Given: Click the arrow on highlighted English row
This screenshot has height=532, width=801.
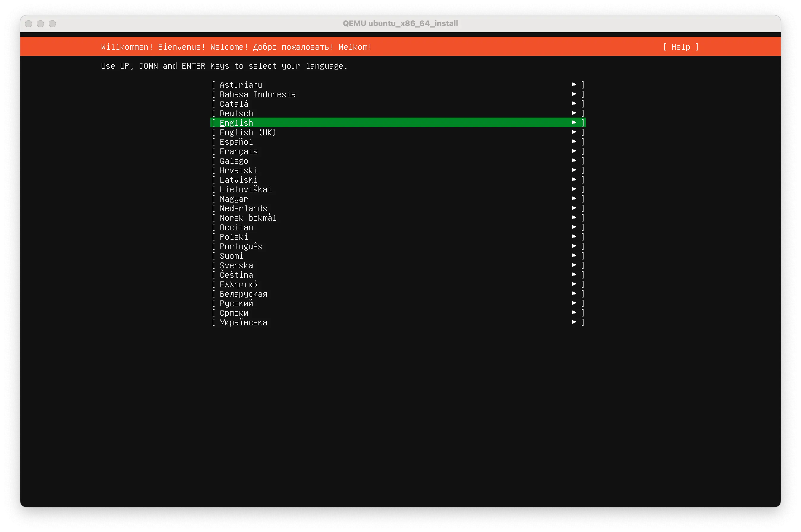Looking at the screenshot, I should point(573,123).
